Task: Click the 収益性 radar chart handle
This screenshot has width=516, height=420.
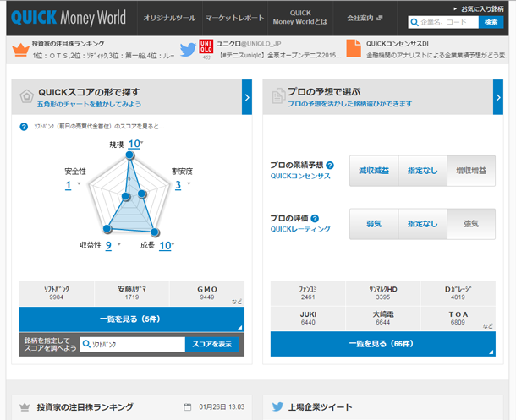Action: [107, 228]
